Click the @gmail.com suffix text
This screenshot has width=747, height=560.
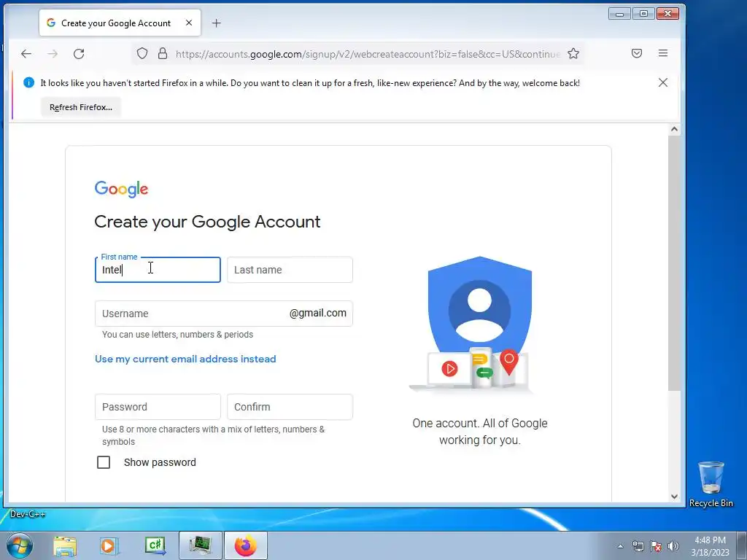pos(318,314)
